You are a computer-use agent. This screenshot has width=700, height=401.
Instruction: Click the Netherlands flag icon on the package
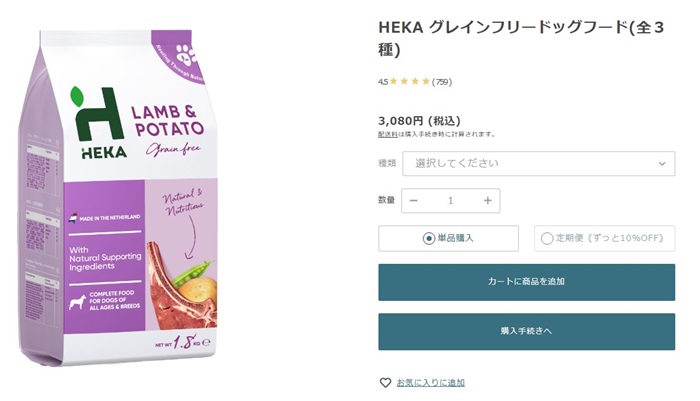73,216
